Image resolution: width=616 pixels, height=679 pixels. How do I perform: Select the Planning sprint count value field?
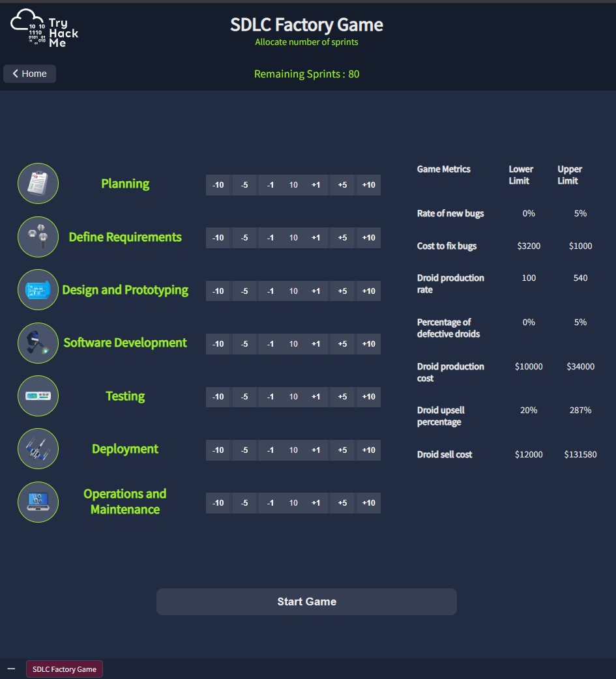point(293,185)
